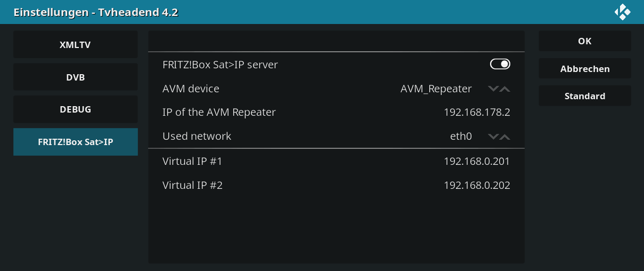This screenshot has width=644, height=271.
Task: Click the Kodi logo icon
Action: (x=622, y=12)
